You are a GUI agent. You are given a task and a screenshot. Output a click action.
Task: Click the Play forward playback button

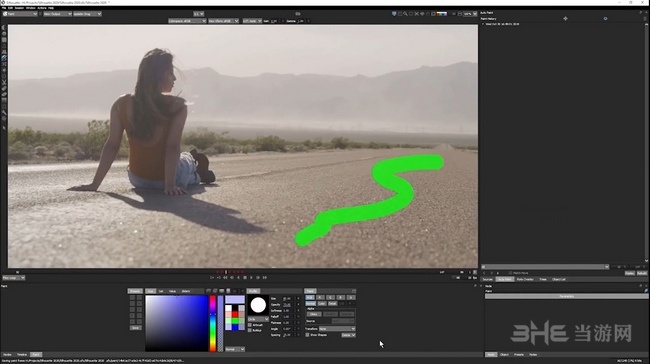(251, 277)
